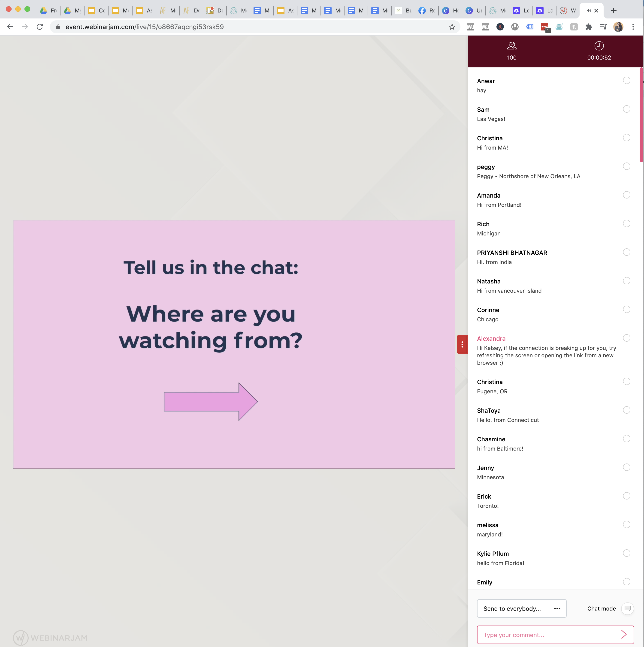Switch to the Facebook tab
The height and width of the screenshot is (647, 644).
[x=426, y=11]
